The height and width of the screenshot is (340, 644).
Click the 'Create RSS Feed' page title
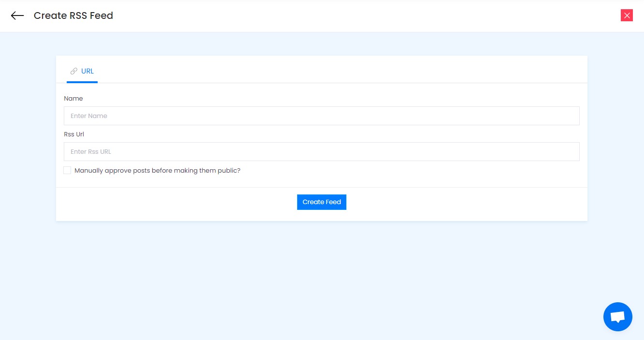point(73,15)
